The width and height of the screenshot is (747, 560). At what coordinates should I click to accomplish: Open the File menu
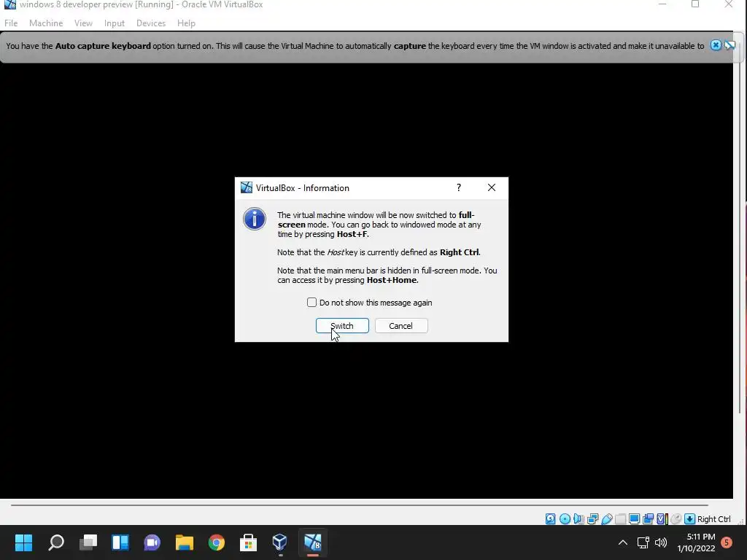click(11, 23)
